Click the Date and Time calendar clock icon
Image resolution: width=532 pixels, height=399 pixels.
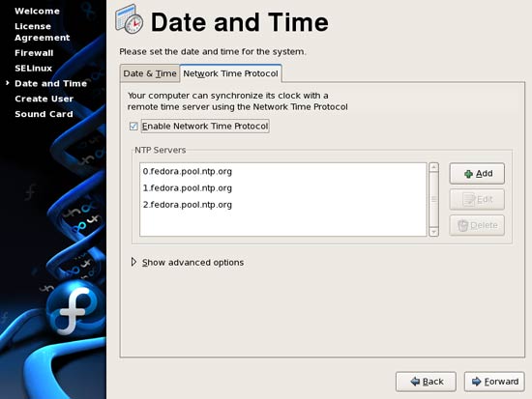point(129,19)
